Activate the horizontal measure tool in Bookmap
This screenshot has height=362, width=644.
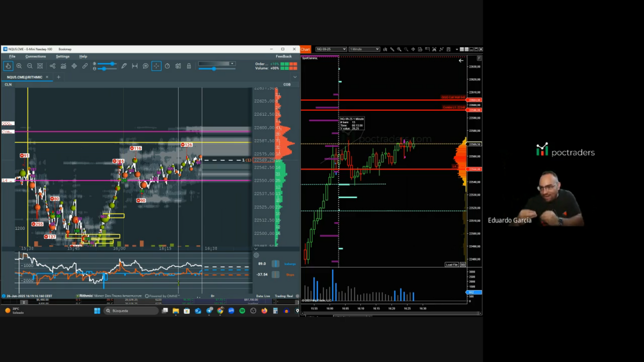point(135,65)
